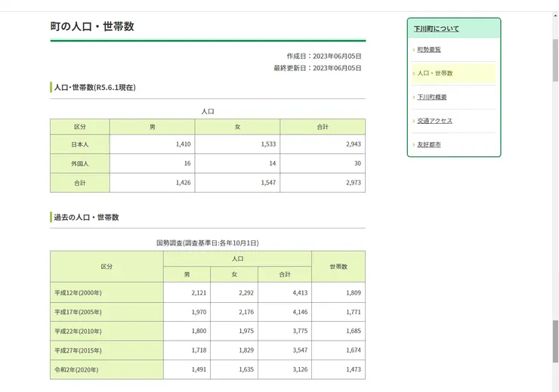This screenshot has width=559, height=392.
Task: Click the 2000 household count 1,809
Action: (354, 292)
